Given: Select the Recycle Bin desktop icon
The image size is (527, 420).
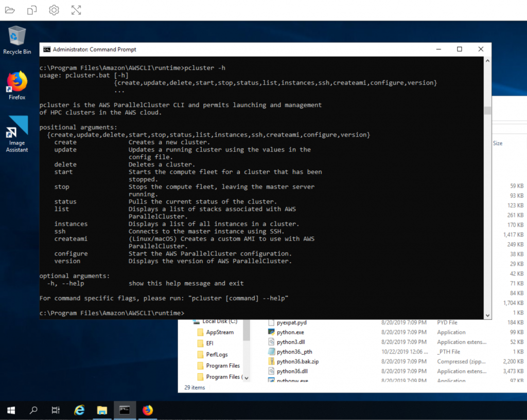Looking at the screenshot, I should tap(17, 40).
